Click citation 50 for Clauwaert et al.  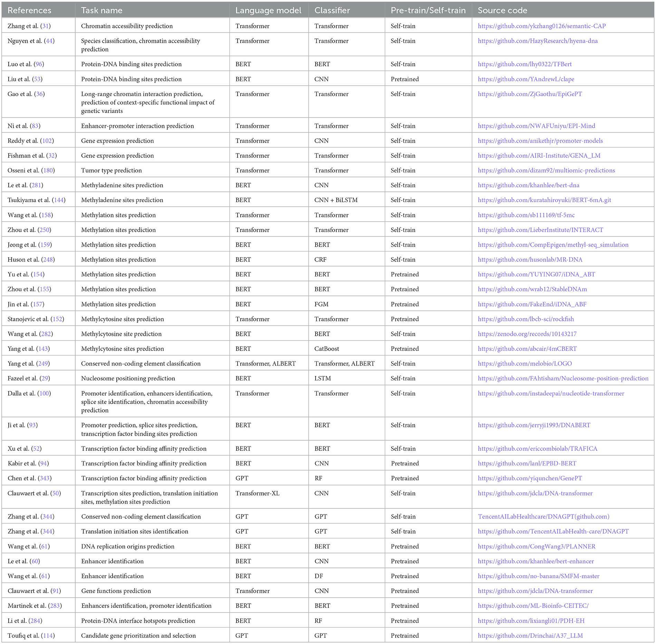(56, 493)
